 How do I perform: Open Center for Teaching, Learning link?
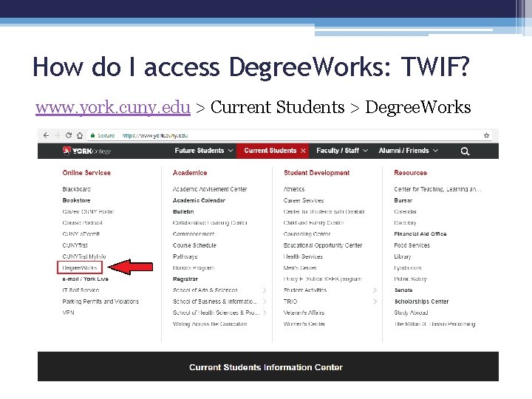pyautogui.click(x=437, y=189)
